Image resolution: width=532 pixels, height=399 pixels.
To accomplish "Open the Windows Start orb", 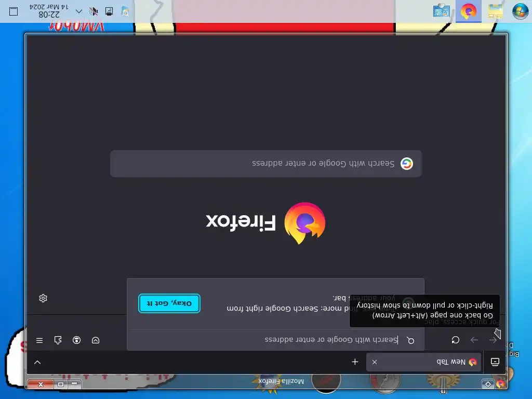I will point(520,11).
